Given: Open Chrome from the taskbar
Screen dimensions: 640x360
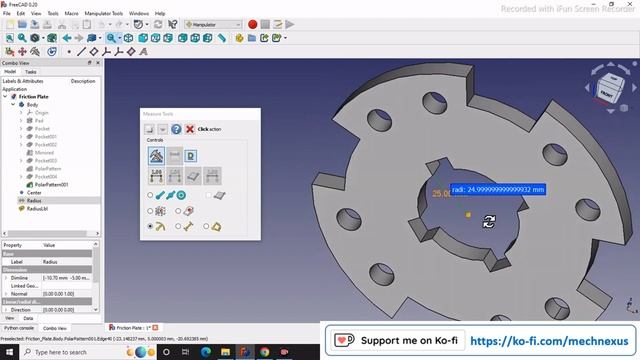Looking at the screenshot, I should coord(264,352).
